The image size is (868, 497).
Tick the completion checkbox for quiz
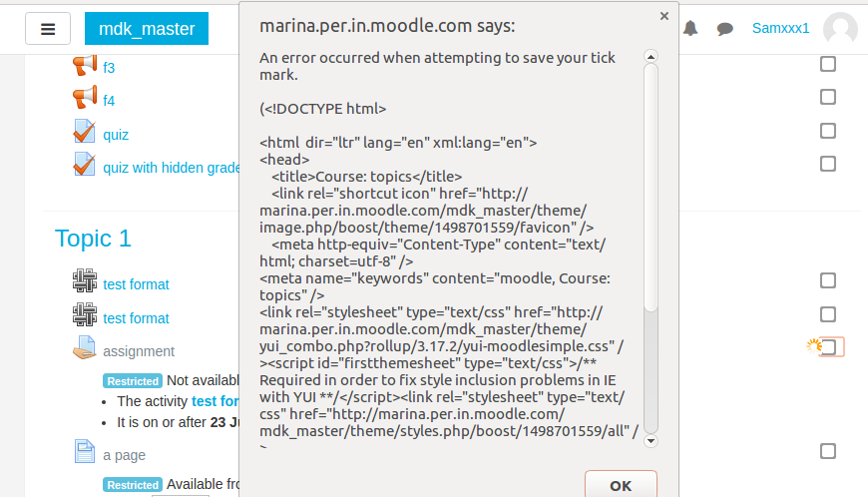[828, 131]
